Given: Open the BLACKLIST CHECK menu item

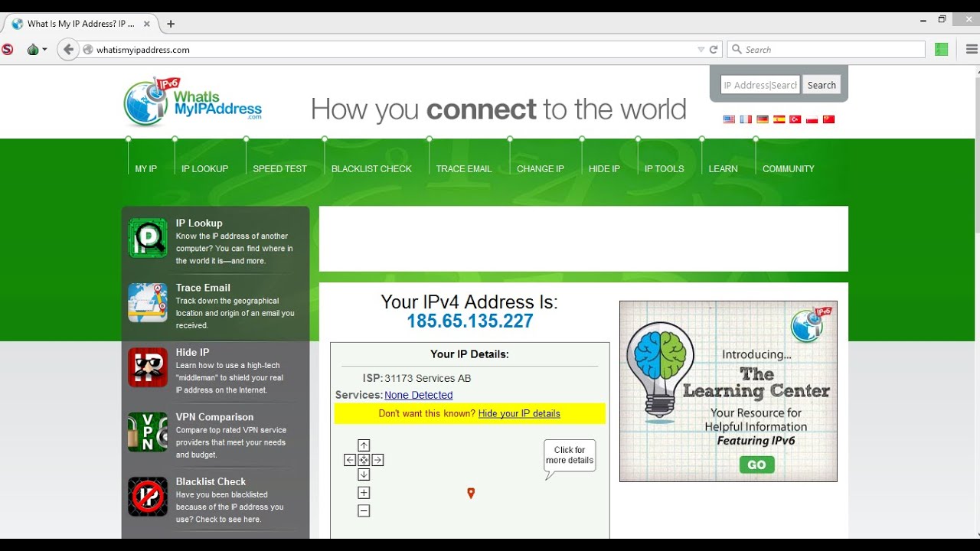Looking at the screenshot, I should pos(371,169).
